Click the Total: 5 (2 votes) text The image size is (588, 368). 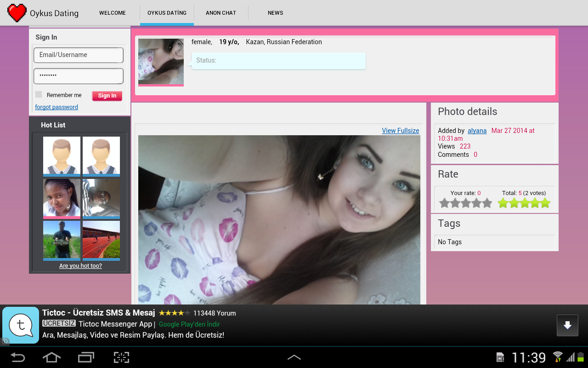524,193
